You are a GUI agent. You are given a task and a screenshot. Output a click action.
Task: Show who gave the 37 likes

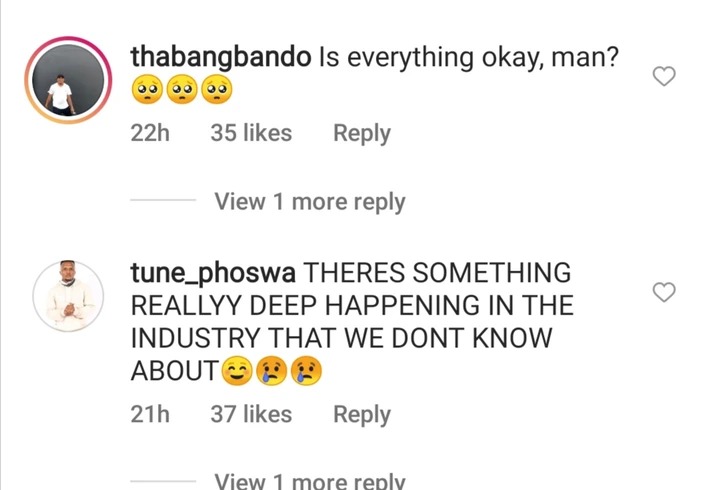(251, 414)
